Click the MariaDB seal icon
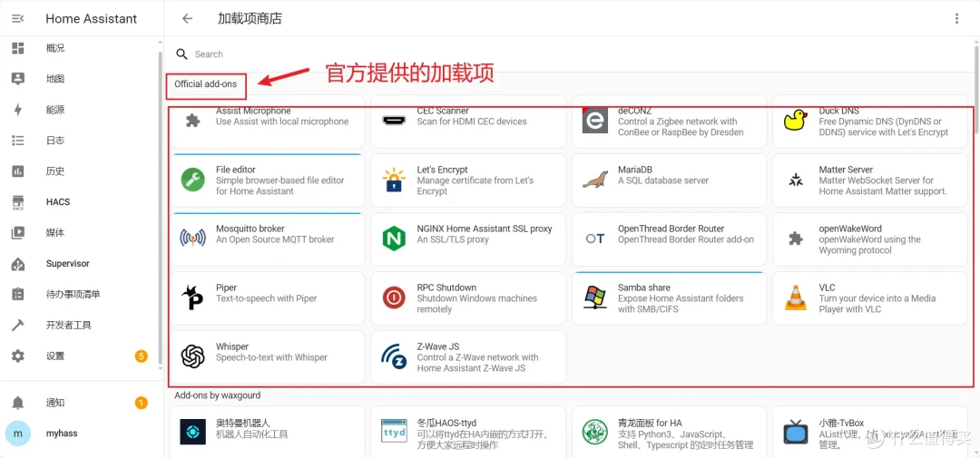Image resolution: width=980 pixels, height=458 pixels. coord(595,180)
